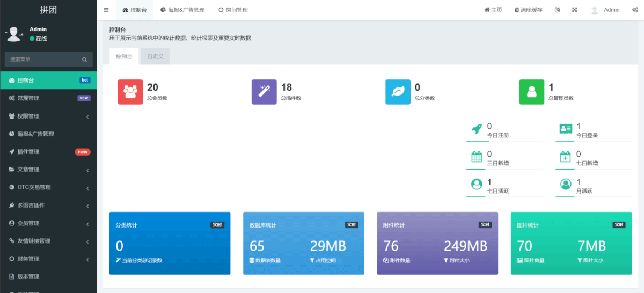Click the 249MB attachment size value
Viewport: 644px width, 293px height.
465,246
